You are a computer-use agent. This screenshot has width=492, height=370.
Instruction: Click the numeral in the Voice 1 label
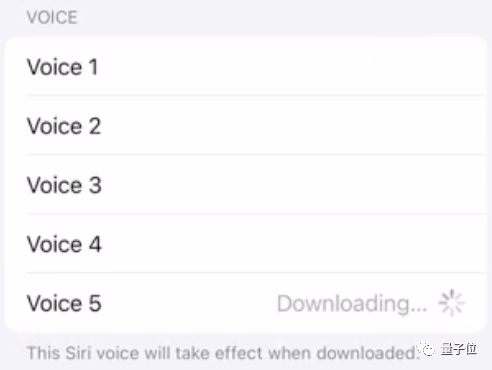[x=93, y=67]
